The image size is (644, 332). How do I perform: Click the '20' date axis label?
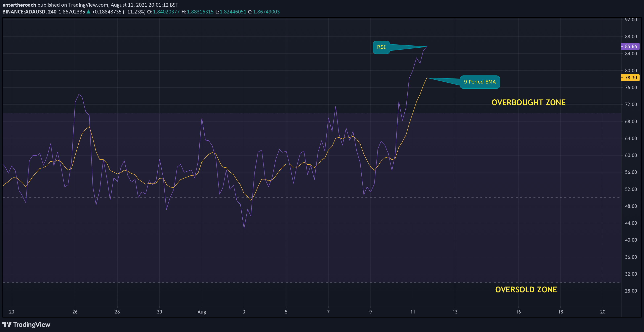603,312
